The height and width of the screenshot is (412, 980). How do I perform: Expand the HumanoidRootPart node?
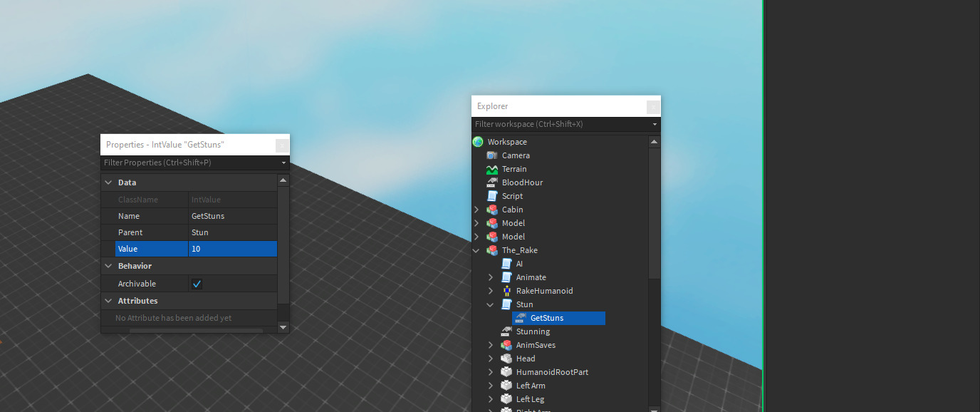(x=491, y=372)
